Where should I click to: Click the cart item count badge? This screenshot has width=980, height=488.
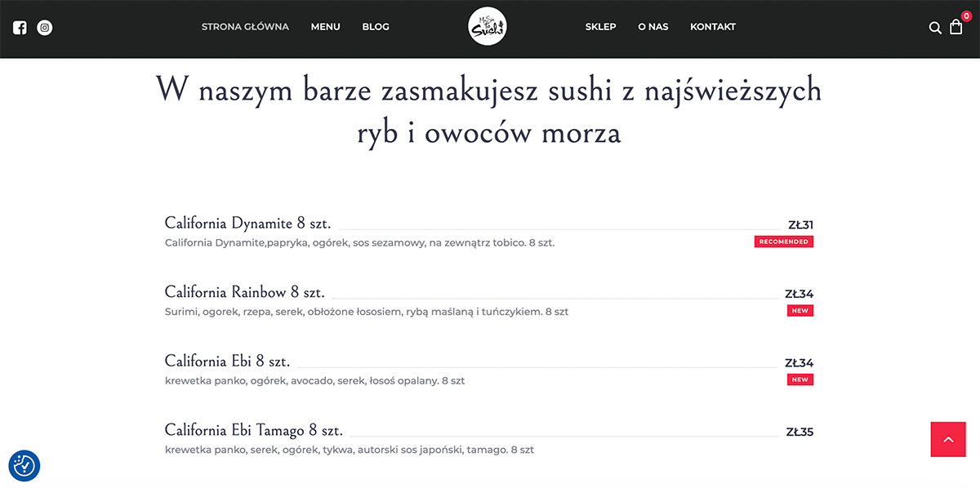(x=966, y=16)
